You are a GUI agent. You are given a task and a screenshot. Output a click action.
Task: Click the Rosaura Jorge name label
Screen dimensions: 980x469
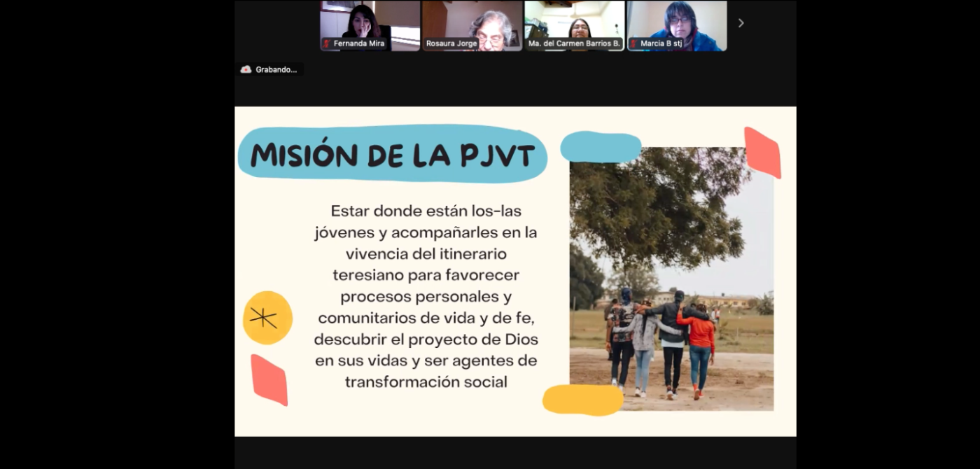(451, 43)
